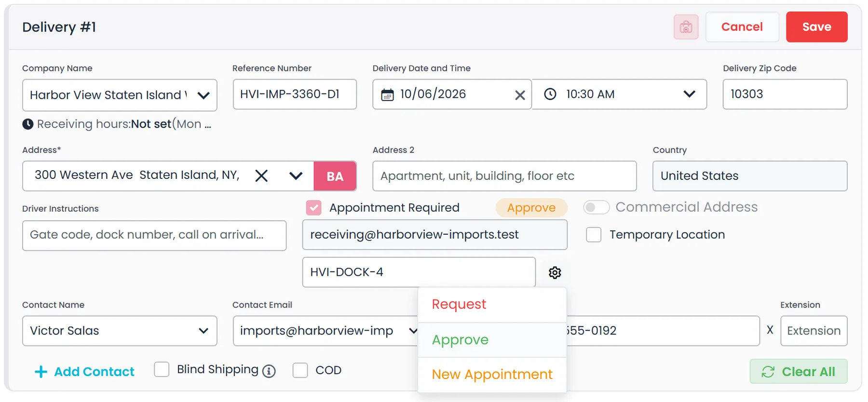Screen dimensions: 868x402
Task: Check the Temporary Location checkbox
Action: 594,235
